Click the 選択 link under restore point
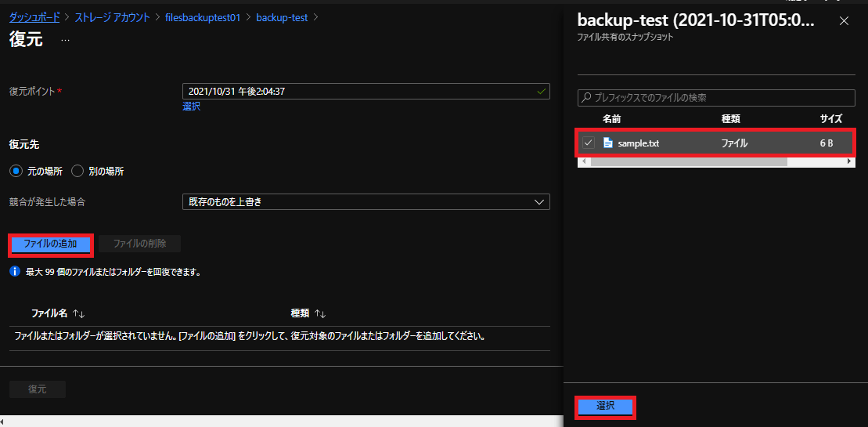Viewport: 868px width, 427px height. (x=192, y=107)
